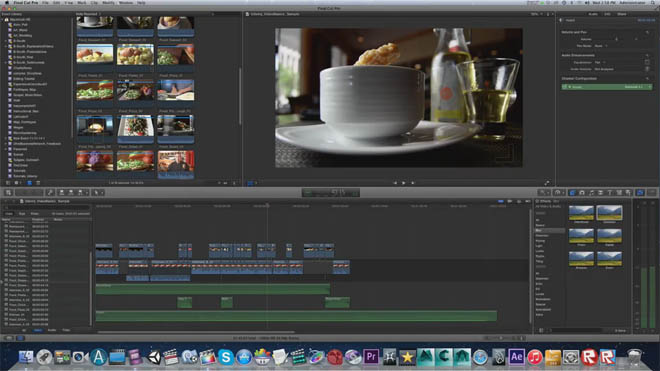Switch browser to filmstrip view
660x371 pixels.
pyautogui.click(x=29, y=183)
